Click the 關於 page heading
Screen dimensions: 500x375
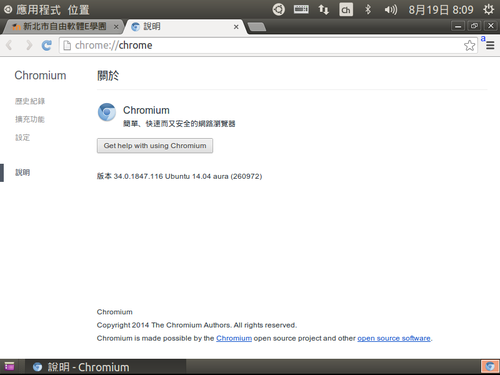[108, 75]
